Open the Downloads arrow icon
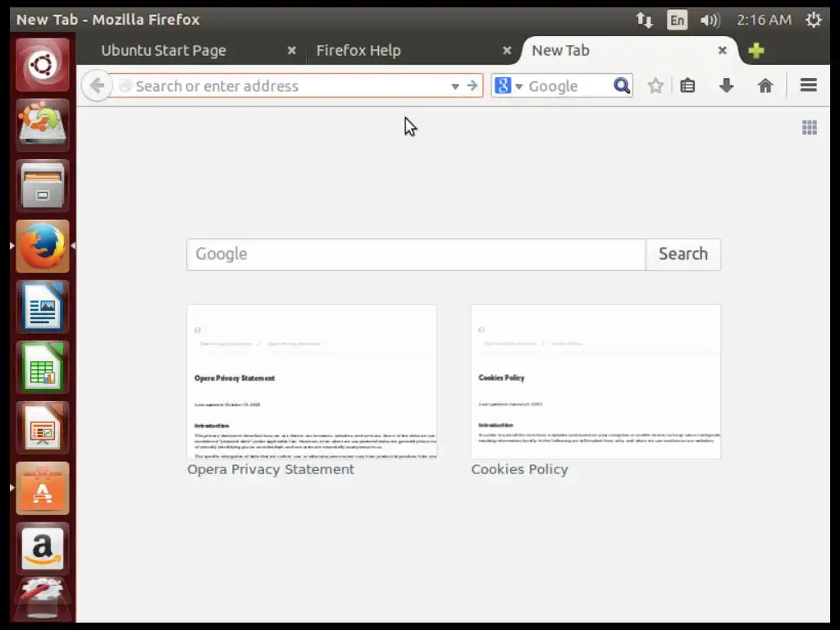840x630 pixels. coord(727,85)
